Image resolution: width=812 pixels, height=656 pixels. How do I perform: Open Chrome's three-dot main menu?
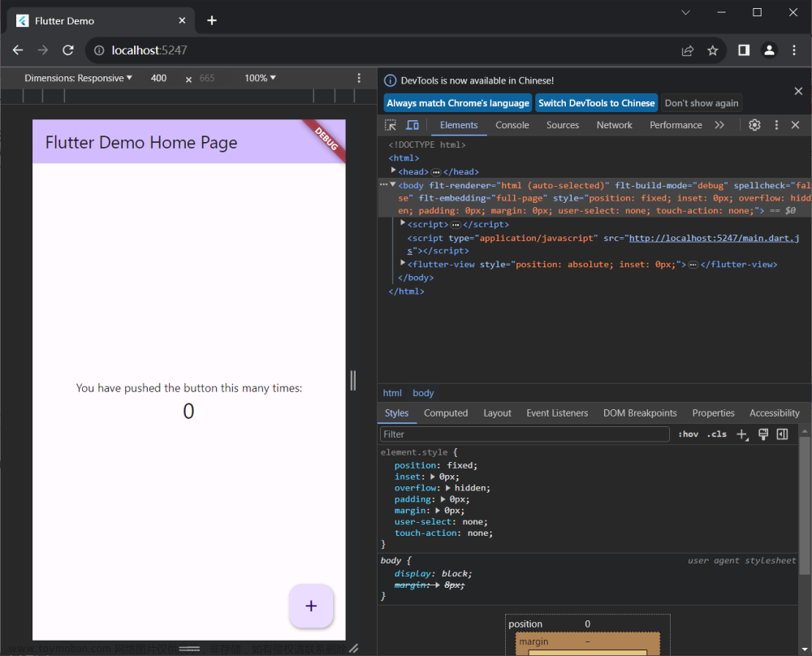[x=794, y=50]
